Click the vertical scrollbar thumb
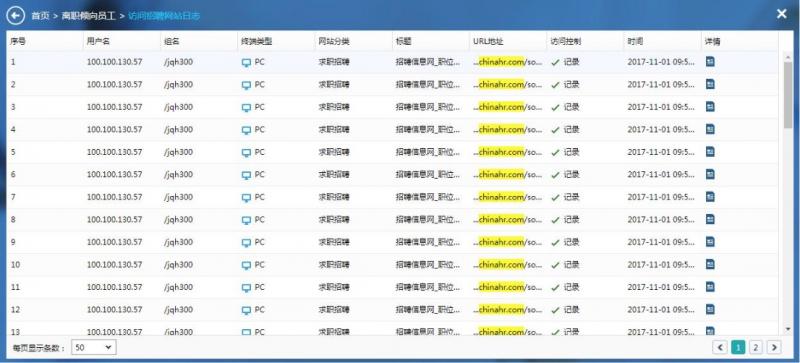The height and width of the screenshot is (363, 800). tap(788, 95)
